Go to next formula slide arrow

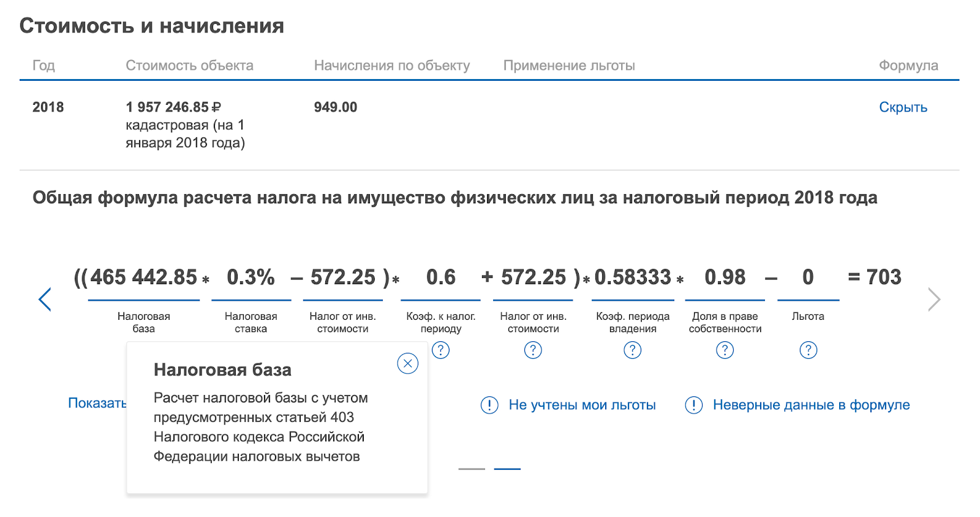pos(934,300)
